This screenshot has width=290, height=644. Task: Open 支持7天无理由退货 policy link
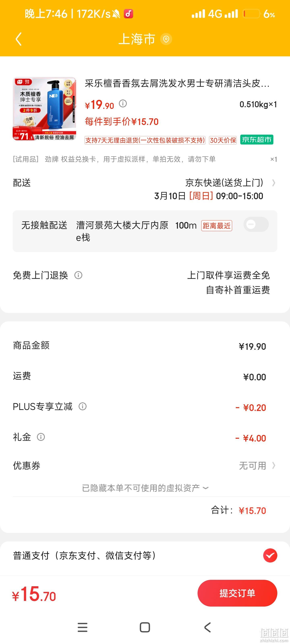[x=145, y=140]
